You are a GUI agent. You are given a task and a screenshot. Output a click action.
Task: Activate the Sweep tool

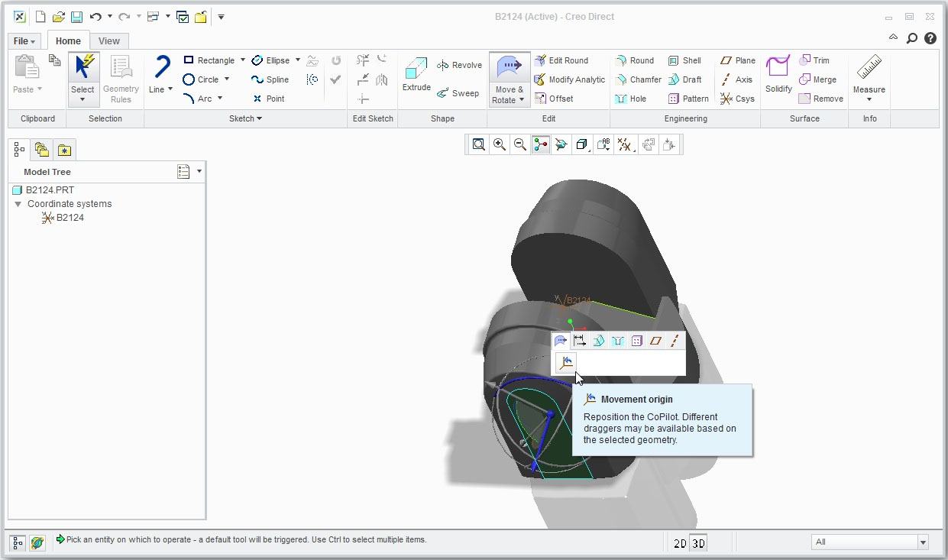[458, 93]
